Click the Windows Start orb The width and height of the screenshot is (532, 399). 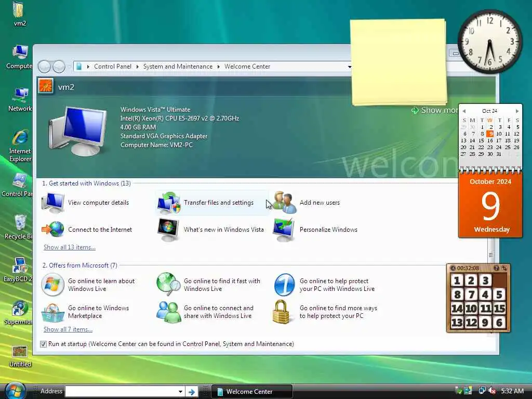click(x=15, y=391)
